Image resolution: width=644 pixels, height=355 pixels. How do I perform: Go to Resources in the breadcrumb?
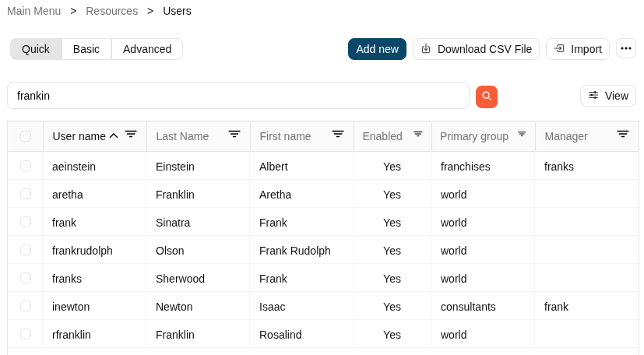pyautogui.click(x=111, y=11)
